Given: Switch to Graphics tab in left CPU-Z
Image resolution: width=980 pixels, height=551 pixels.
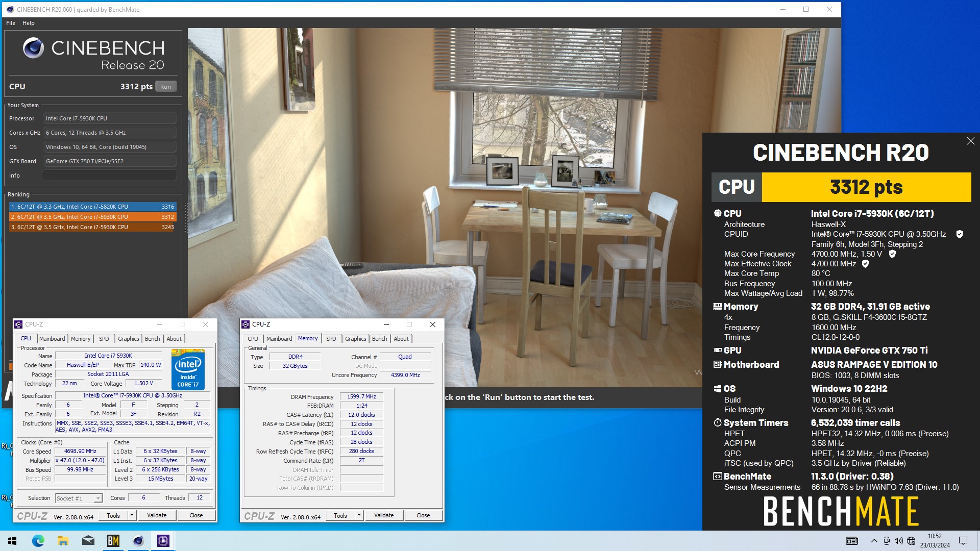Looking at the screenshot, I should tap(129, 339).
